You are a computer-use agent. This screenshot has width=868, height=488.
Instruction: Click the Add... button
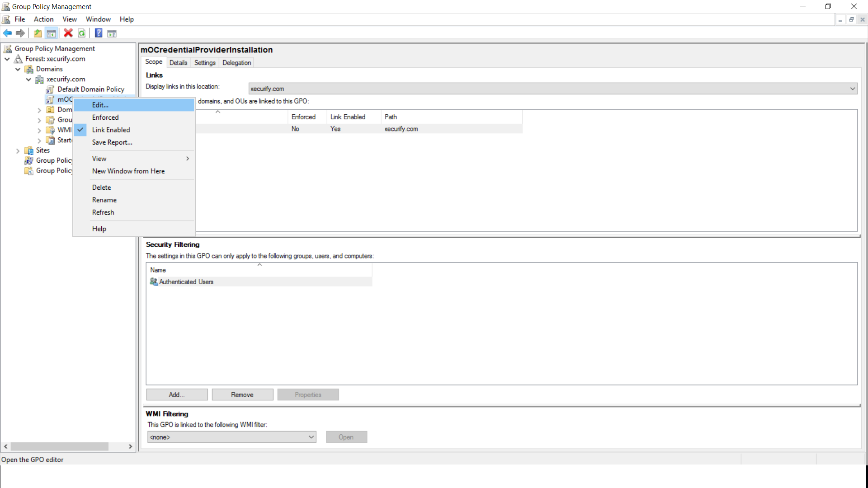pyautogui.click(x=177, y=394)
